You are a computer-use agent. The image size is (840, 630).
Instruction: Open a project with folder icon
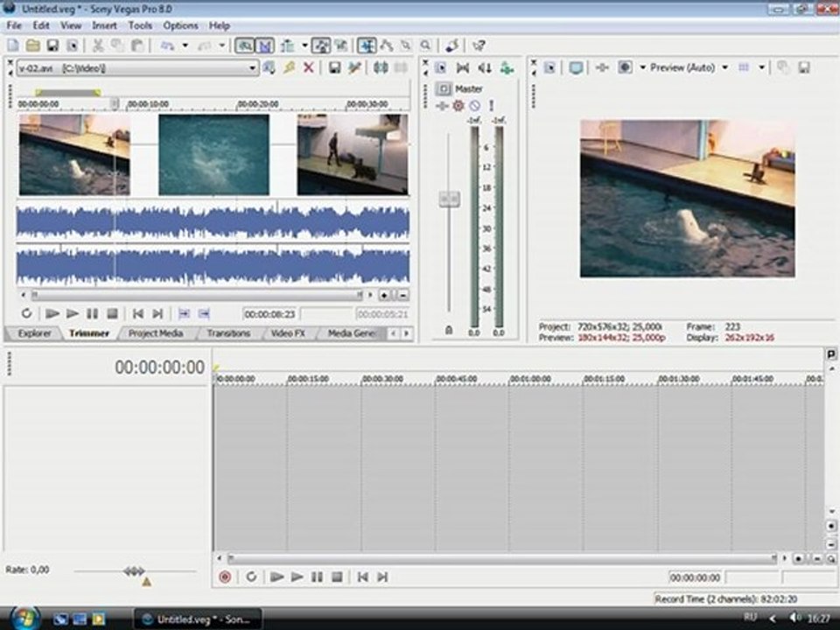[x=32, y=45]
